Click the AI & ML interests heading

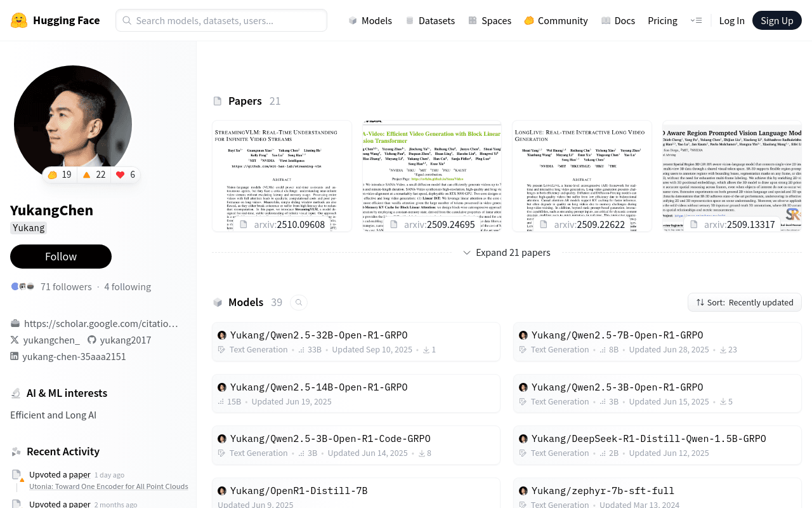click(x=67, y=393)
